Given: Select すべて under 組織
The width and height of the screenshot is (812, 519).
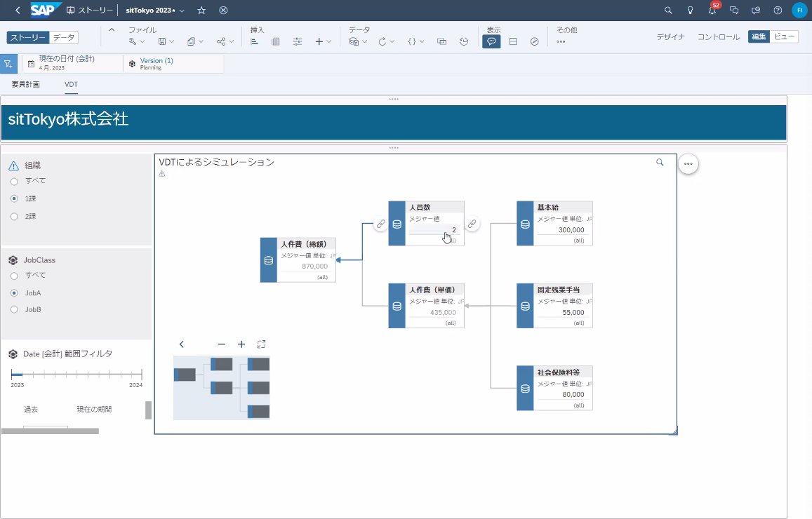Looking at the screenshot, I should (x=14, y=181).
